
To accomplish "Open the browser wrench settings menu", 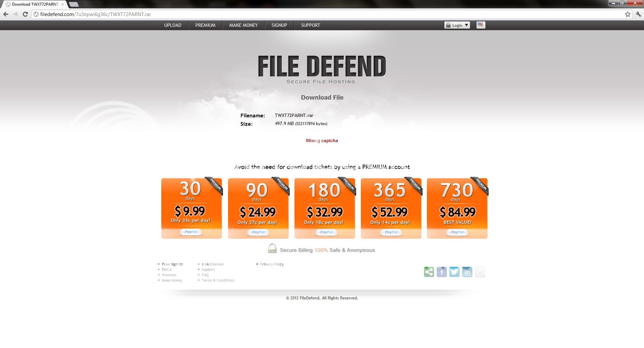I will tap(638, 14).
